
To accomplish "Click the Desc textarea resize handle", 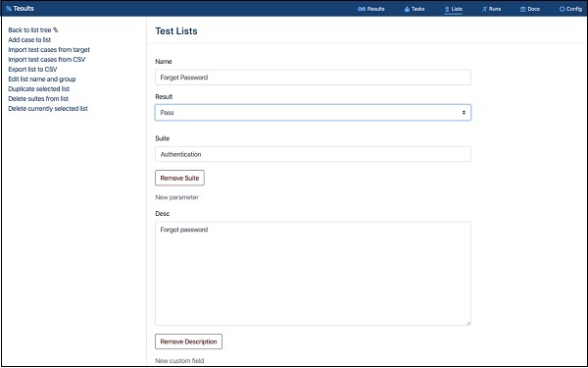I will [x=468, y=323].
